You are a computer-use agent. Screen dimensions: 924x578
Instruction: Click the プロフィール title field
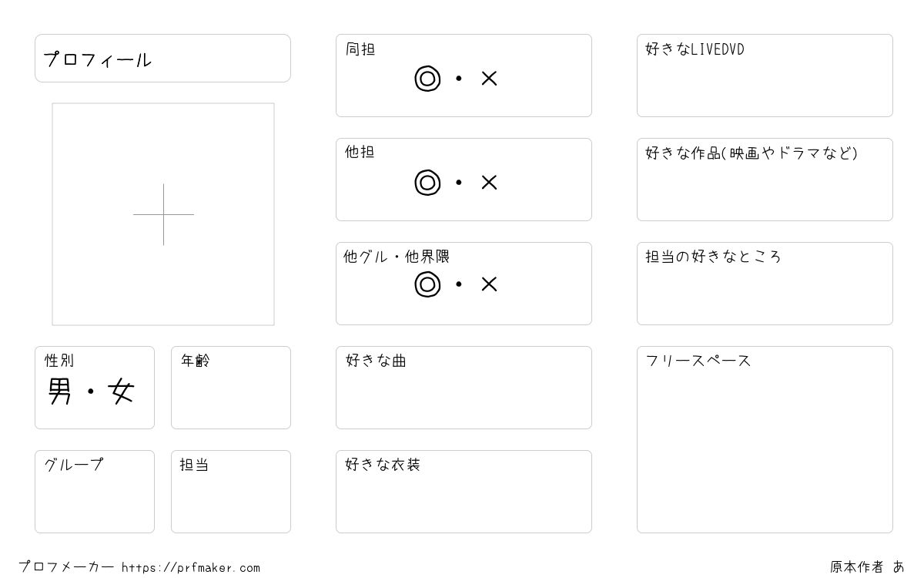coord(162,58)
